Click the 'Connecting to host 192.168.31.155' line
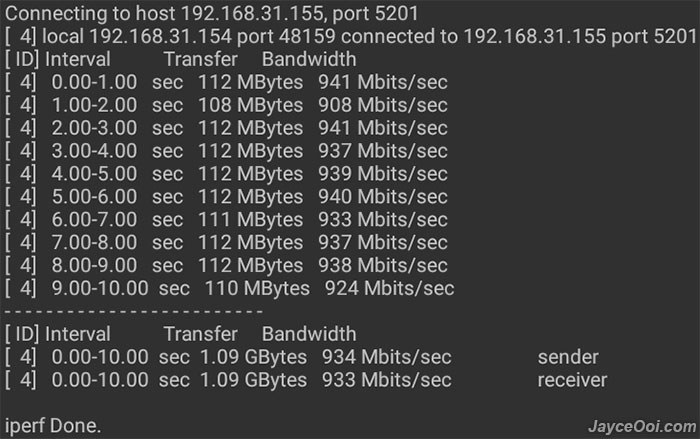The image size is (700, 439). tap(212, 13)
